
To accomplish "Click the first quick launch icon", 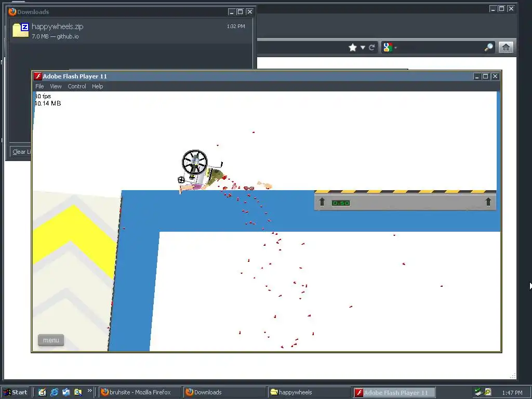I will 42,392.
